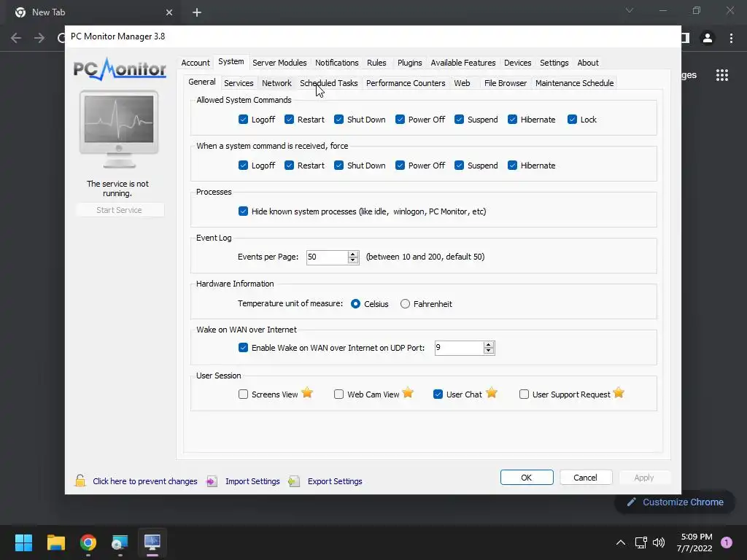Open File Explorer from taskbar
The width and height of the screenshot is (747, 560).
(x=56, y=542)
